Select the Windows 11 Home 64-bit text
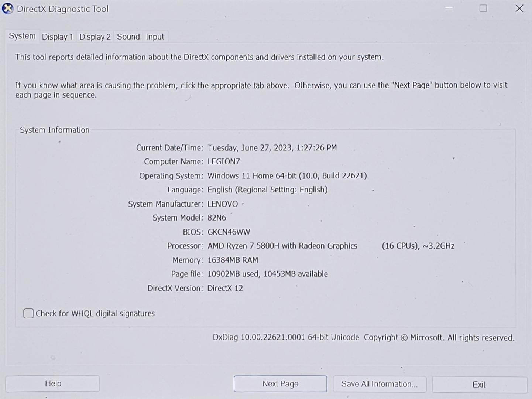Screen dimensions: 532x399 (x=252, y=176)
